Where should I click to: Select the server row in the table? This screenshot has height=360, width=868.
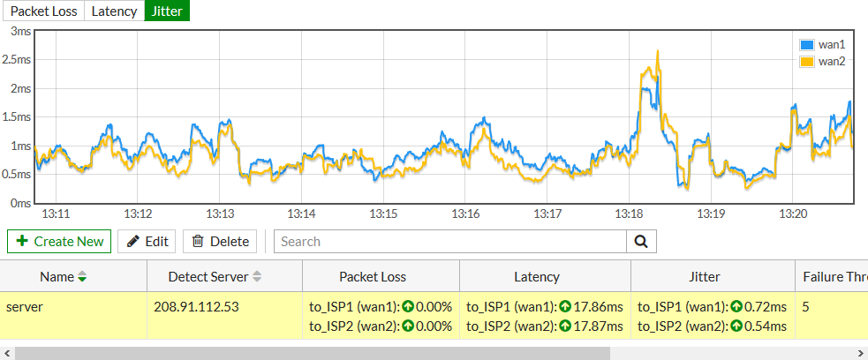(x=71, y=316)
